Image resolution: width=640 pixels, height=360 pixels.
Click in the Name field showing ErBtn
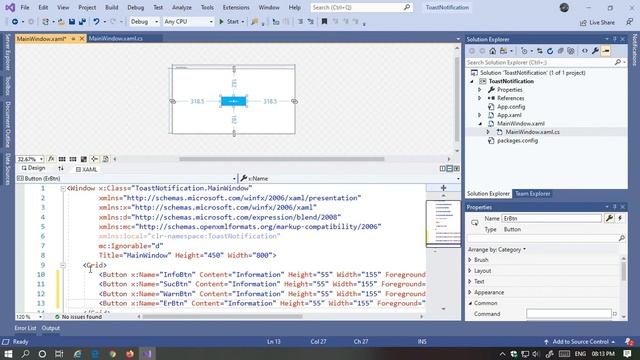point(552,218)
